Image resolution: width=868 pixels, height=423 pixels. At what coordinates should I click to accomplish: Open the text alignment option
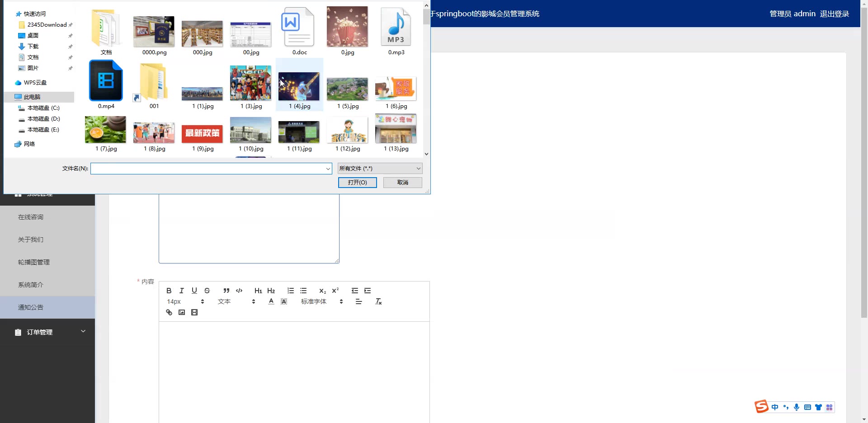click(359, 301)
